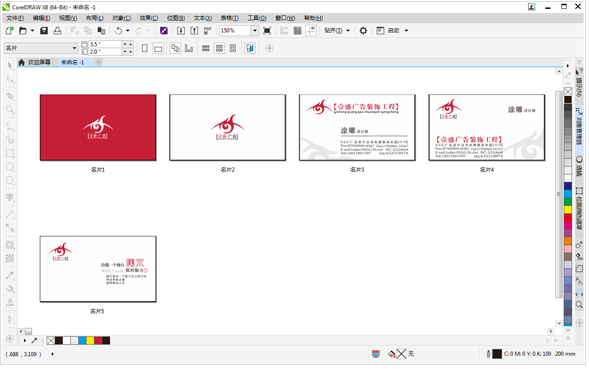The image size is (589, 369).
Task: Expand the Open file dropdown arrow
Action: point(32,31)
